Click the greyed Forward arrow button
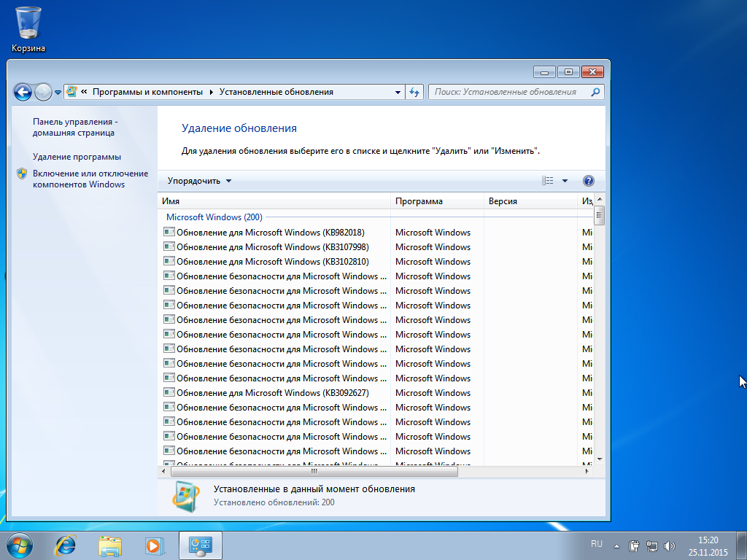This screenshot has height=560, width=747. [43, 92]
